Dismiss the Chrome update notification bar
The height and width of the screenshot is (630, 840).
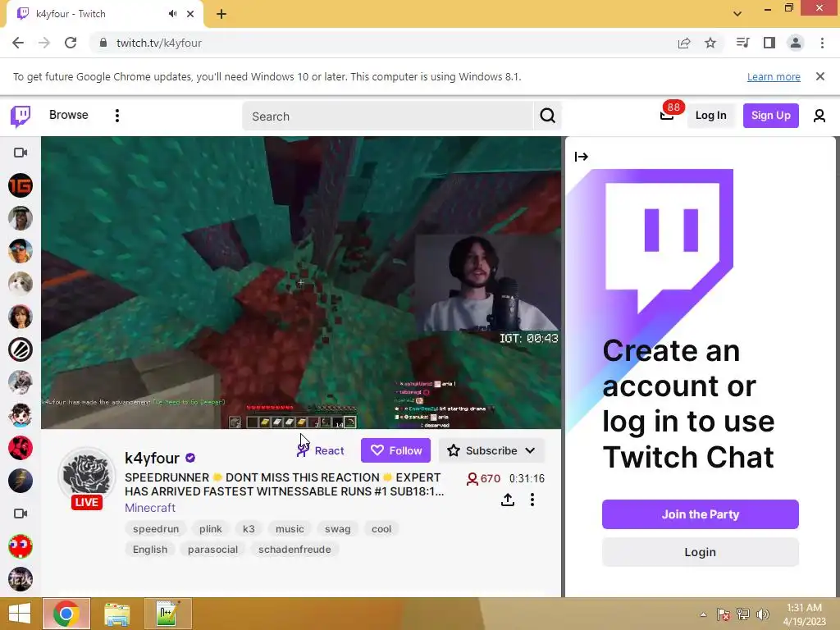(x=820, y=76)
